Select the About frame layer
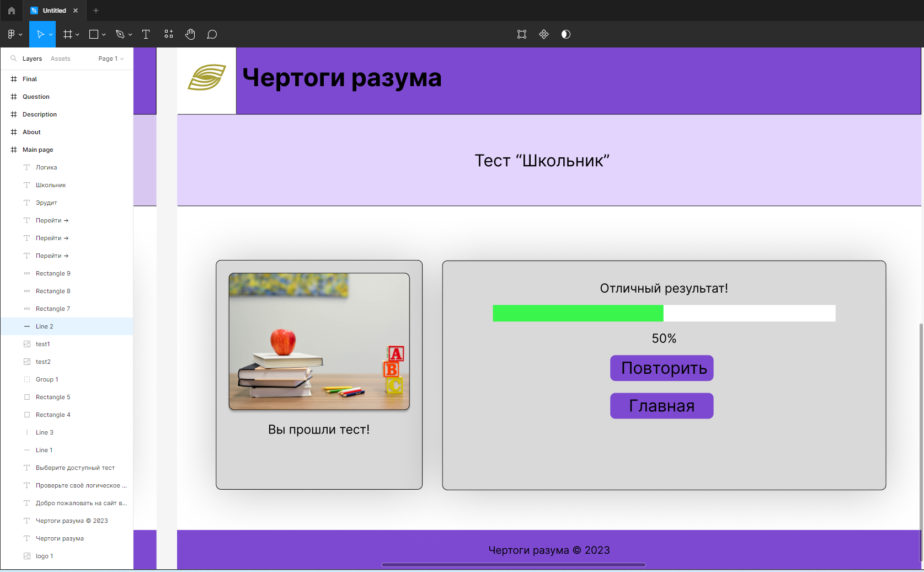924x572 pixels. (67, 132)
